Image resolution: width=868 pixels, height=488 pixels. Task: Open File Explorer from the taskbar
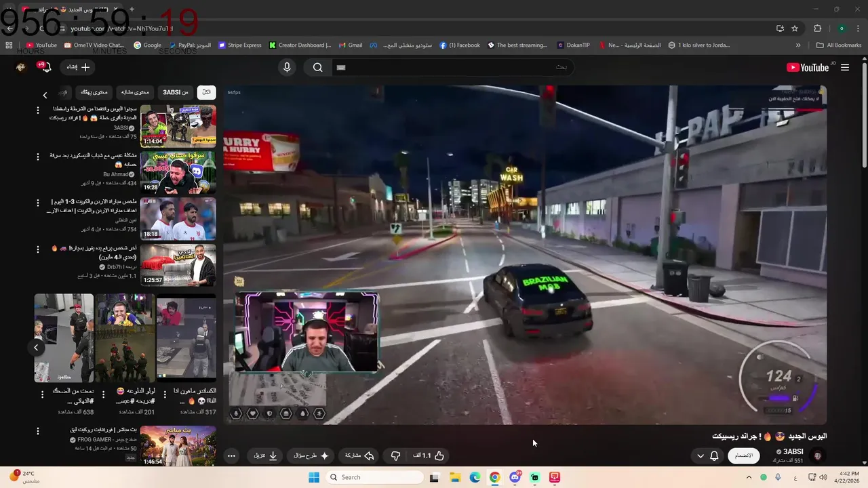(x=455, y=477)
